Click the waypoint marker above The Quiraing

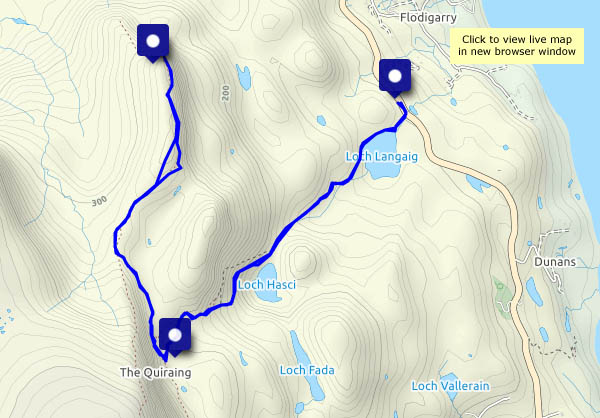(x=175, y=336)
